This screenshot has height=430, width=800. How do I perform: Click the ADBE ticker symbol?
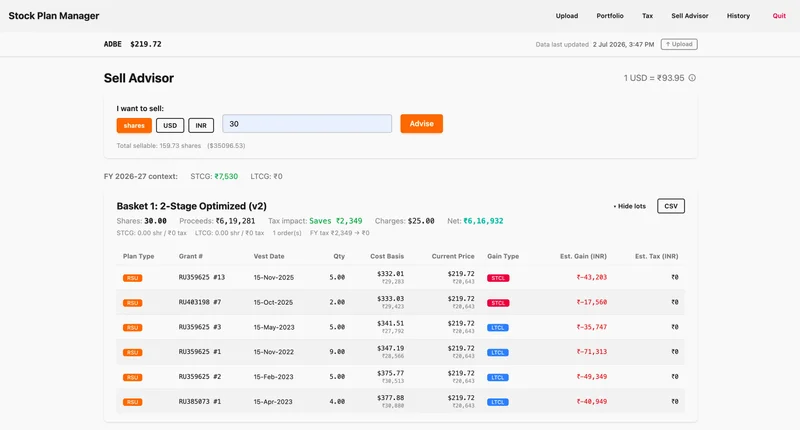(113, 44)
